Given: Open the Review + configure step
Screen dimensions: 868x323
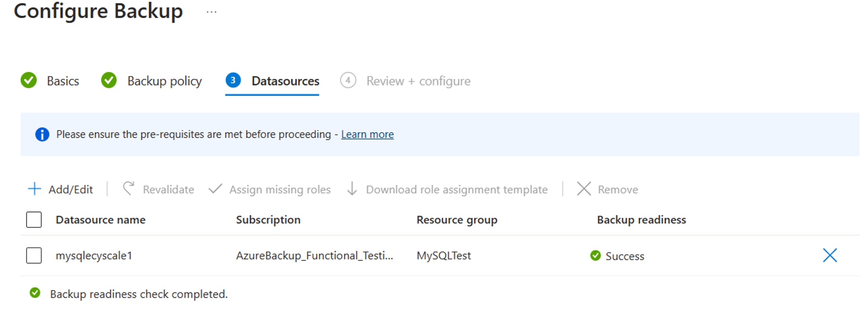Looking at the screenshot, I should point(405,81).
